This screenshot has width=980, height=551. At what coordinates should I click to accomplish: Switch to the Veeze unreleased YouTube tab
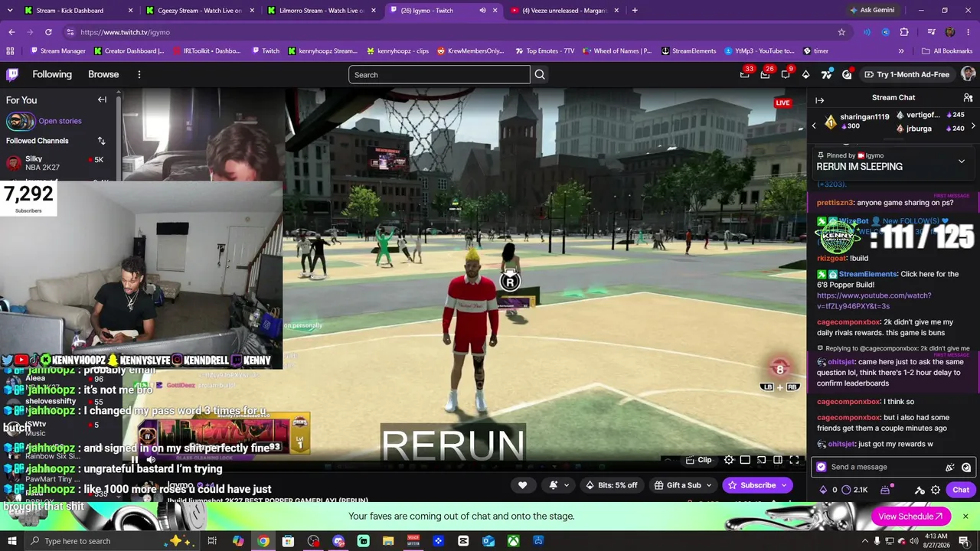(566, 11)
